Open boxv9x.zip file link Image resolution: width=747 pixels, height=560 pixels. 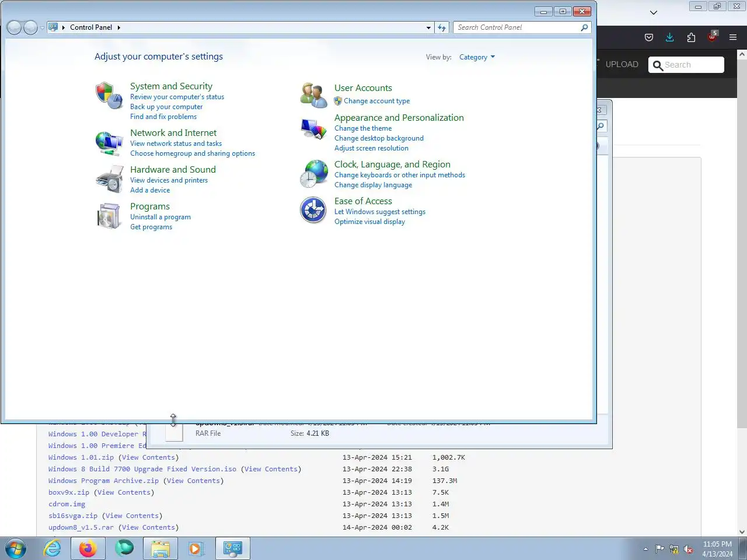click(x=69, y=492)
